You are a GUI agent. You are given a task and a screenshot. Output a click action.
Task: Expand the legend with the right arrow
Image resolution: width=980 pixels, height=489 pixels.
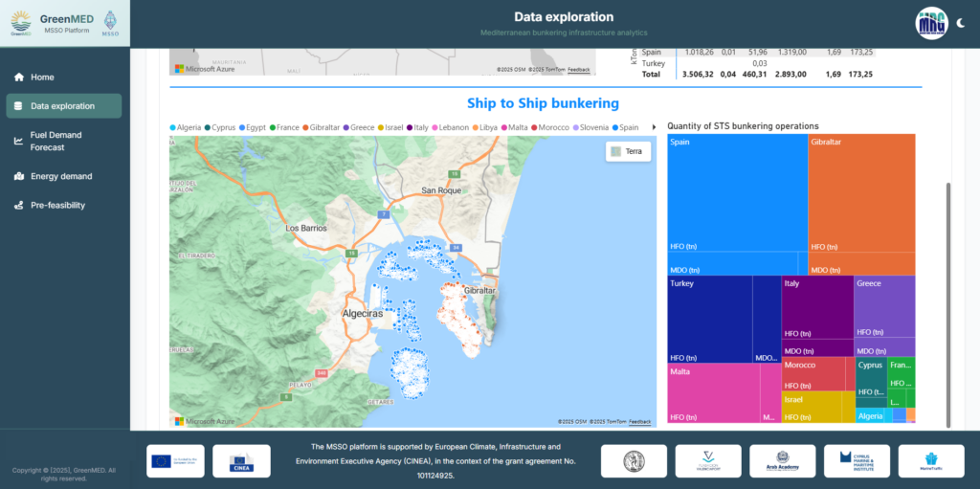[654, 127]
